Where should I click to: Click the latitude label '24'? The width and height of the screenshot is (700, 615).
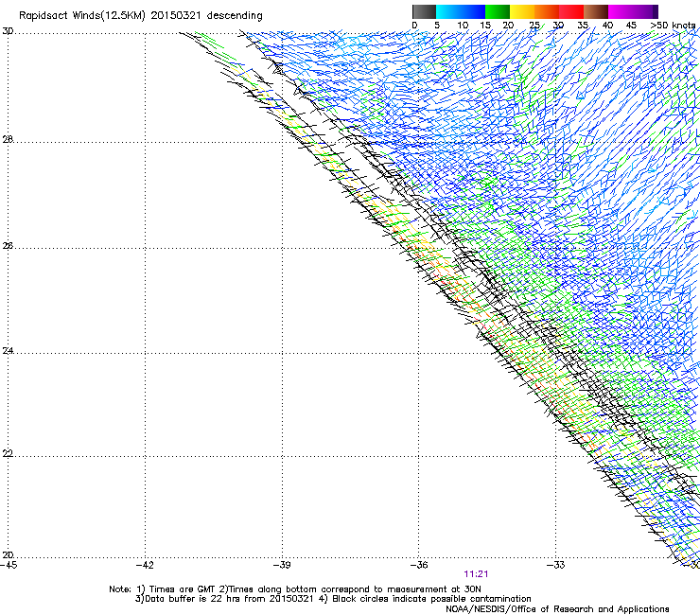tap(8, 351)
